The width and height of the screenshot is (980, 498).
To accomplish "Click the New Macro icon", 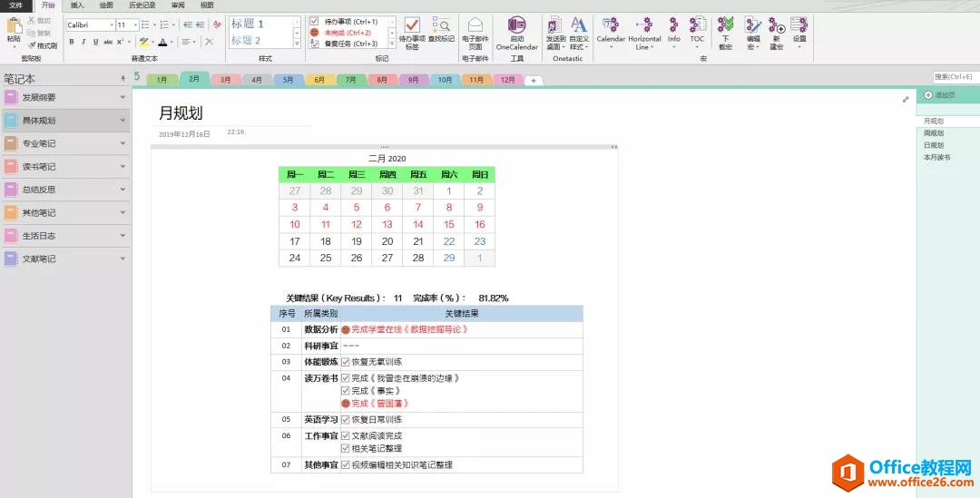I will click(776, 25).
